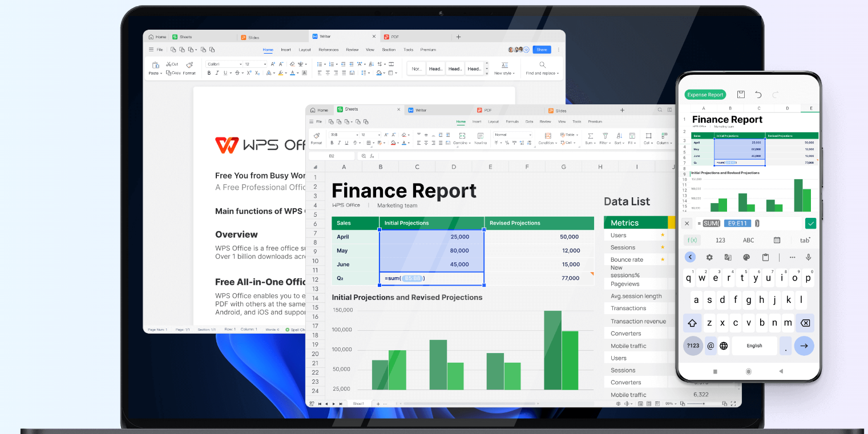Image resolution: width=868 pixels, height=434 pixels.
Task: Switch to Formula tab in Sheets ribbon
Action: [512, 121]
